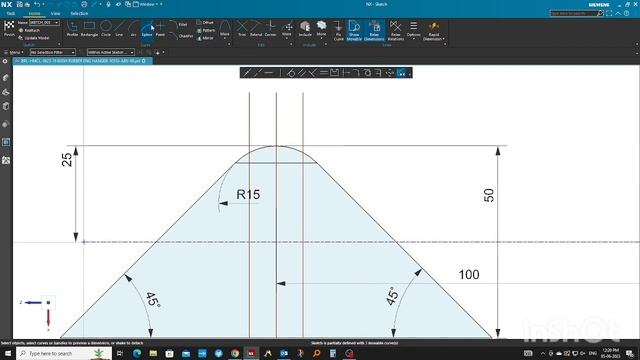Click the Chamfer tool
This screenshot has width=640, height=360.
pyautogui.click(x=181, y=36)
